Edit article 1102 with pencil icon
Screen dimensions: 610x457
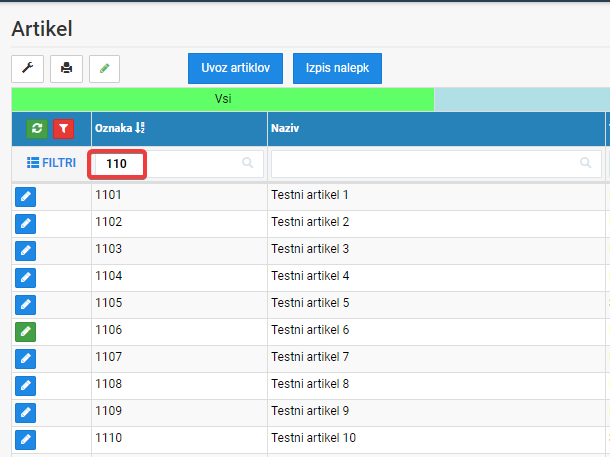click(26, 224)
